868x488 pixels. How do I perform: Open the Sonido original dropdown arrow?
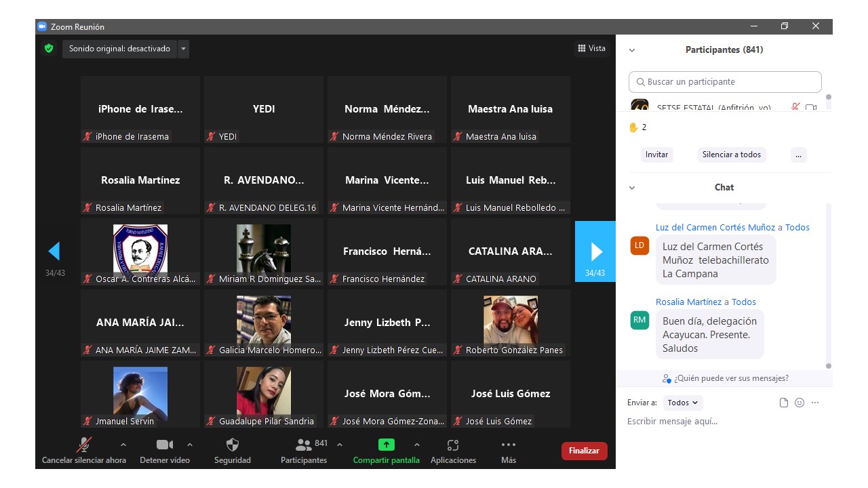[x=183, y=49]
